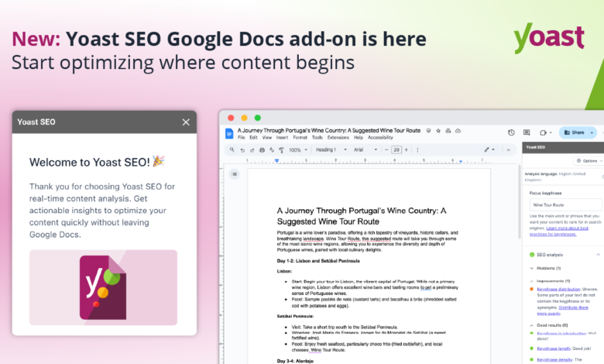Open the View menu

(267, 138)
